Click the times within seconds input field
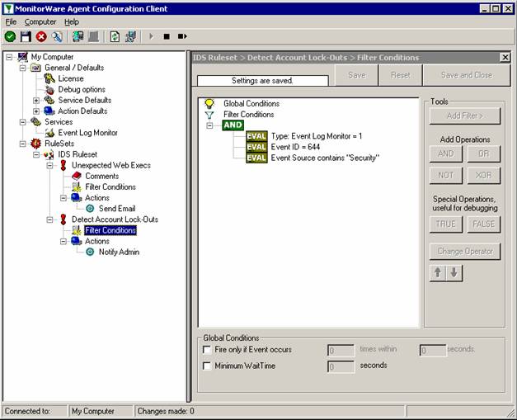 click(x=433, y=350)
